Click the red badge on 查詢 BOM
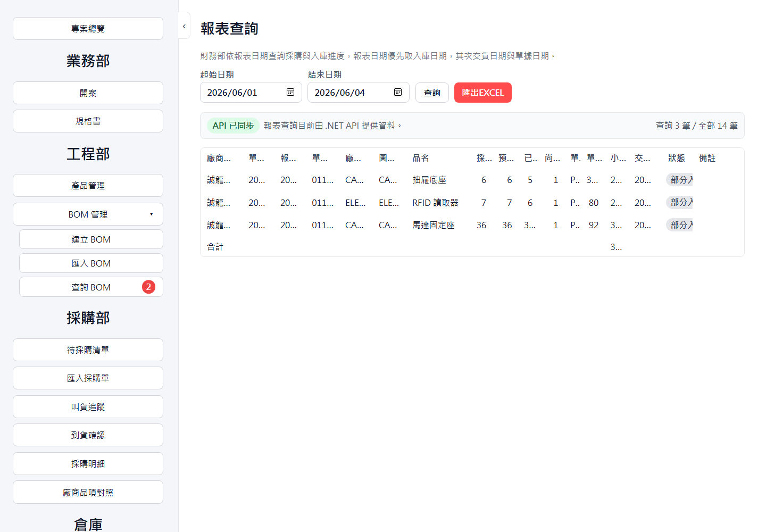Screen dimensions: 766x532 point(148,287)
